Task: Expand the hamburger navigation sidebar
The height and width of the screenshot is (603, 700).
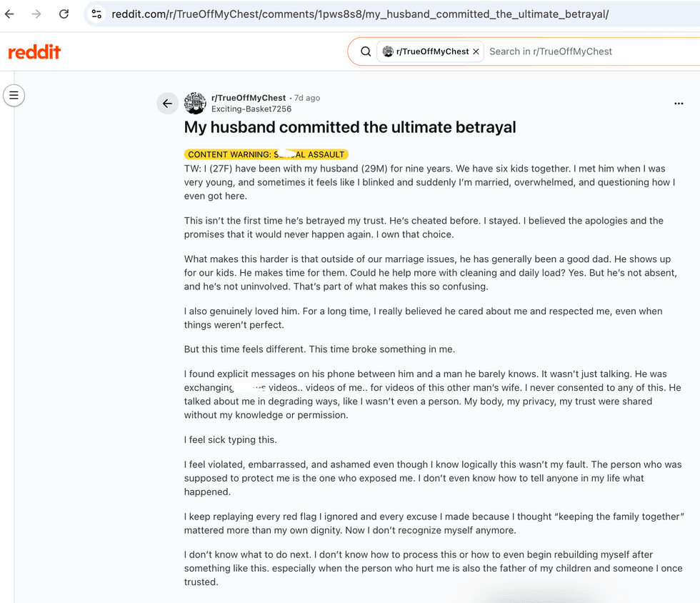Action: (x=14, y=95)
